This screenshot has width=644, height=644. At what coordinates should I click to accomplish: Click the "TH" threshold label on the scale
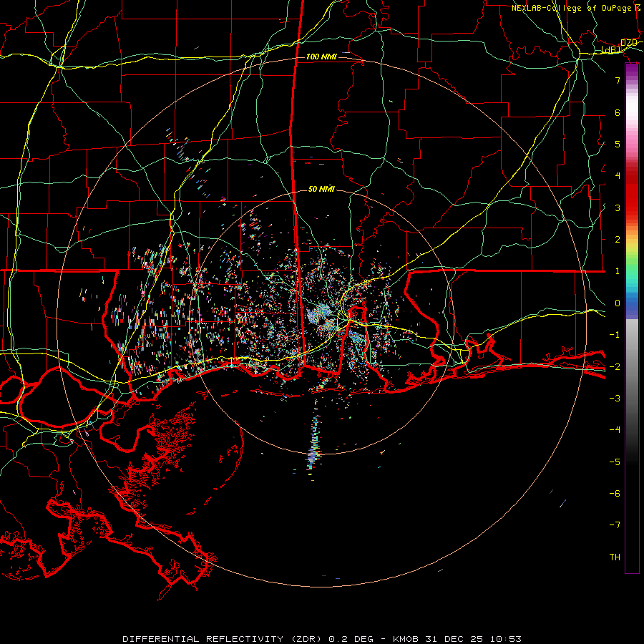pos(615,557)
